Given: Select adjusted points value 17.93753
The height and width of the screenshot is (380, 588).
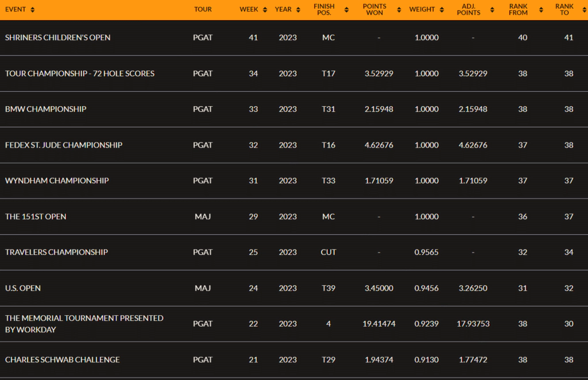Looking at the screenshot, I should pyautogui.click(x=473, y=324).
